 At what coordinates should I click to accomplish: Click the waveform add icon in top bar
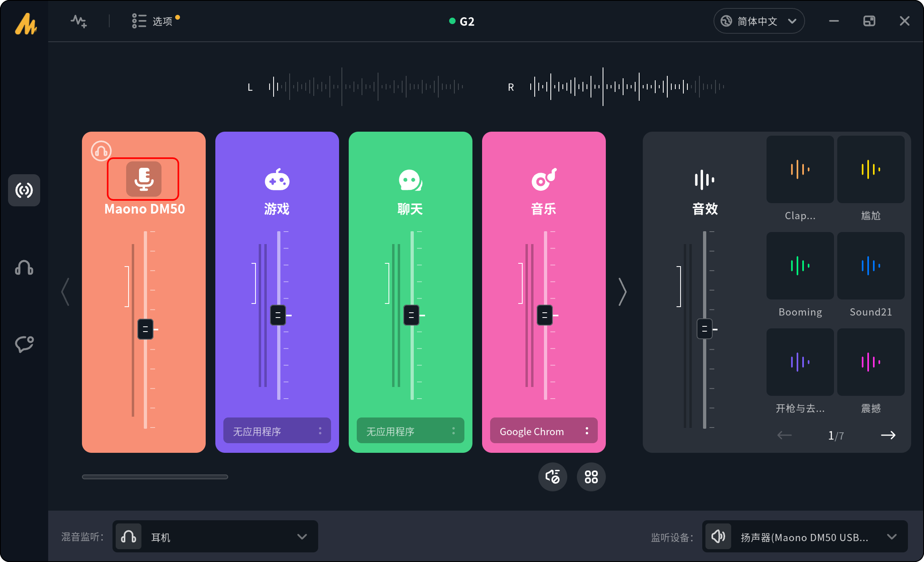coord(79,21)
